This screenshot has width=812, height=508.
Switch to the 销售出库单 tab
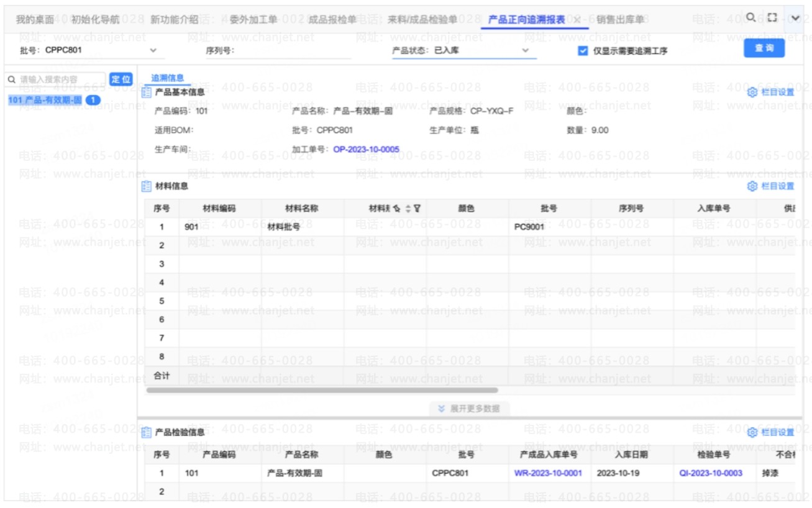tap(620, 20)
